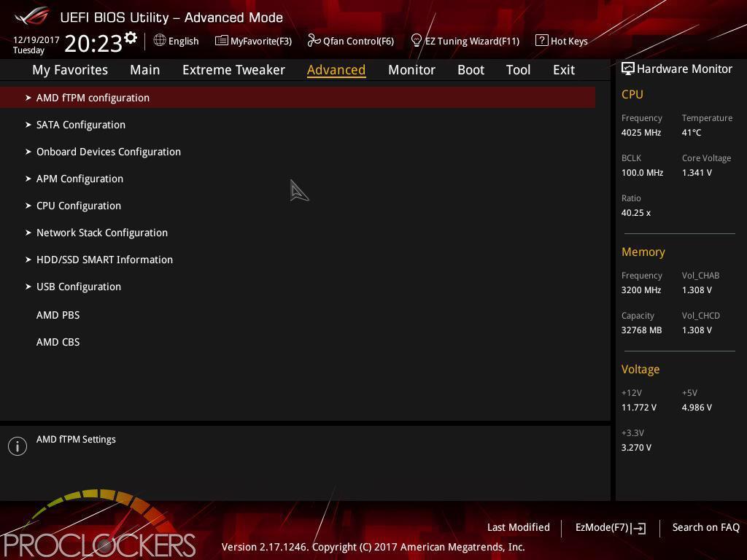Open the AMD CBS entry
747x560 pixels.
point(58,343)
